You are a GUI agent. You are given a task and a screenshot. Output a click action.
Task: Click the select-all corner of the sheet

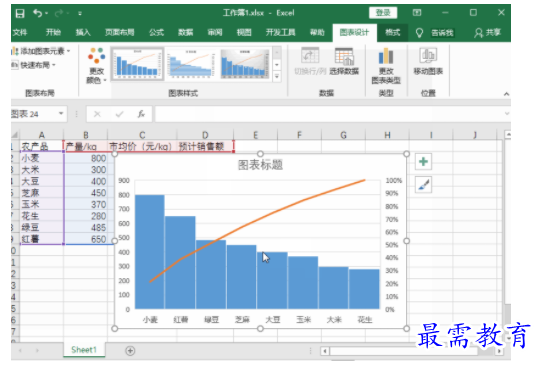click(15, 135)
